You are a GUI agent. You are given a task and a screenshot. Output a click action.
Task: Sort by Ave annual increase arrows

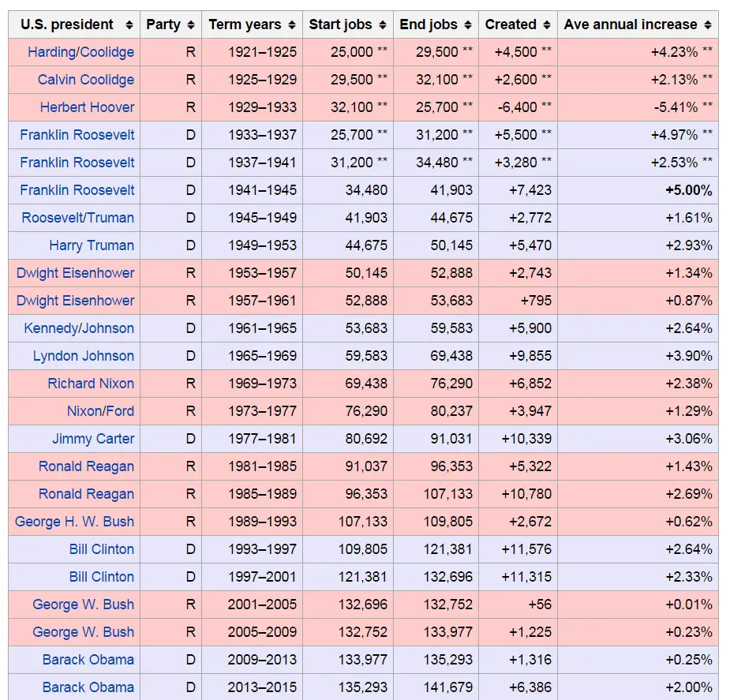pos(708,25)
